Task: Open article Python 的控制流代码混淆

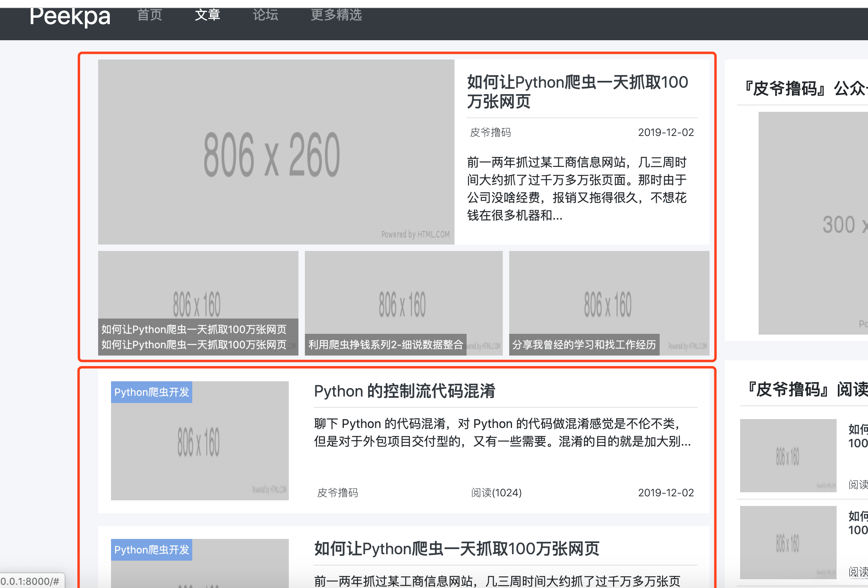Action: 405,391
